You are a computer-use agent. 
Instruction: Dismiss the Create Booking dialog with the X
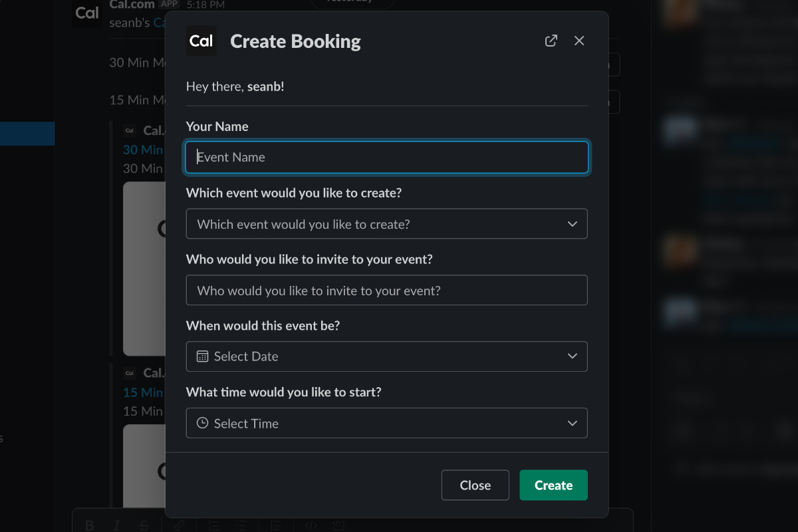[579, 41]
